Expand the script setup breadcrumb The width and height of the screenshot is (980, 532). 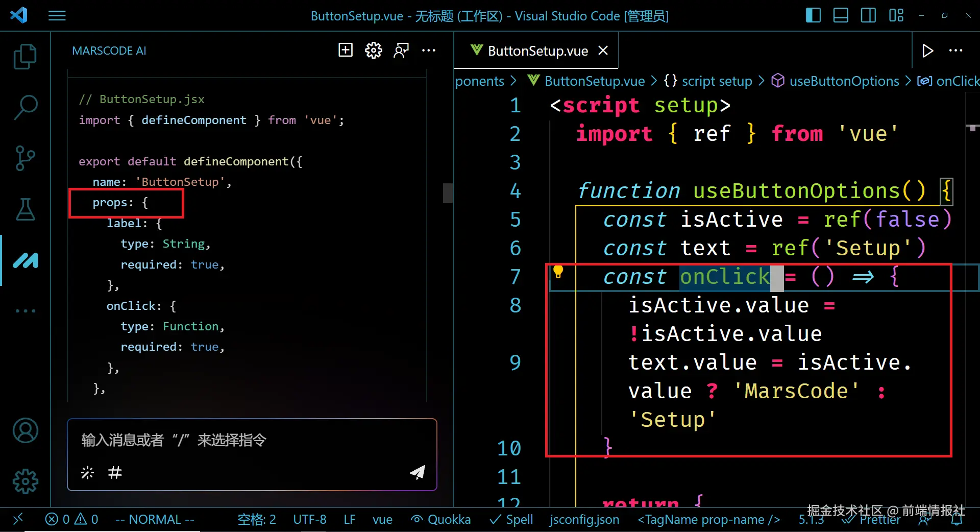[x=717, y=81]
